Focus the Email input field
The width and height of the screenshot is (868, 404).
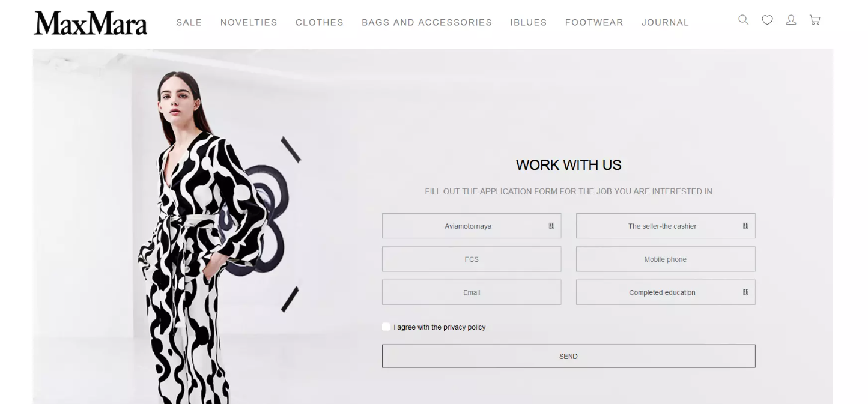(x=472, y=292)
